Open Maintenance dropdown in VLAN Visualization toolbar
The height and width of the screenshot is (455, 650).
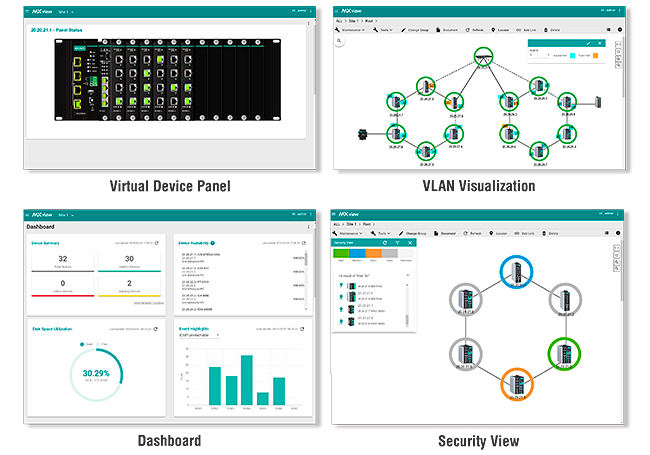click(x=350, y=30)
